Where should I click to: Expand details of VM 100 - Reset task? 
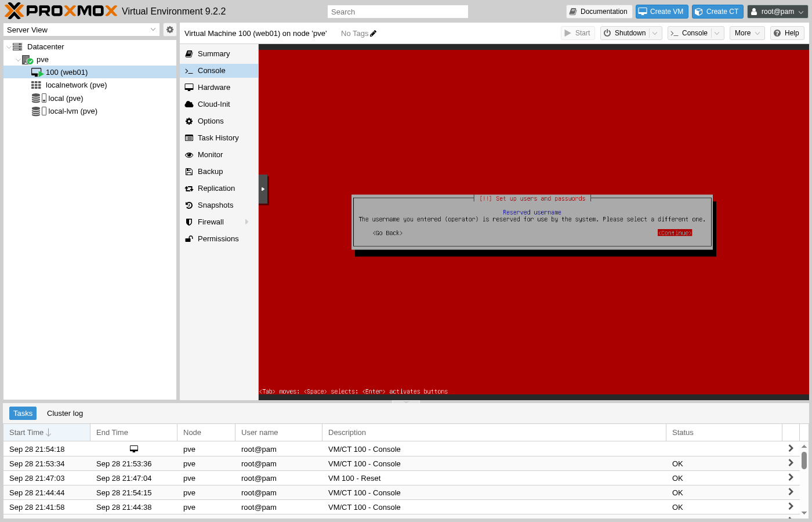(x=791, y=477)
